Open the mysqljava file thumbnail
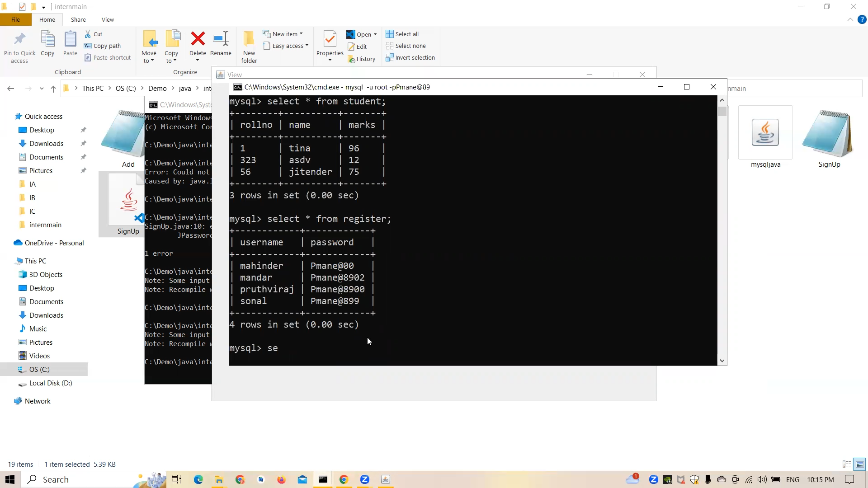Image resolution: width=868 pixels, height=488 pixels. coord(765,133)
